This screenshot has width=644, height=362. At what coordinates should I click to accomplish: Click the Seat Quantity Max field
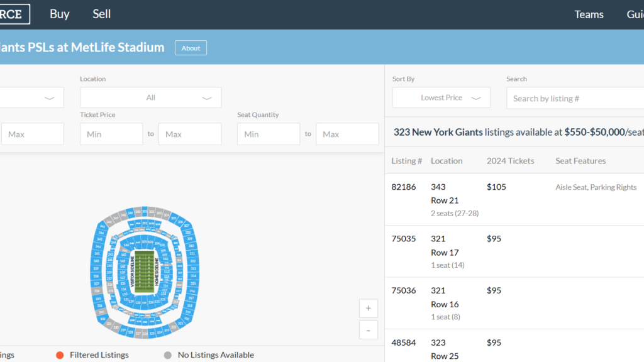[347, 134]
